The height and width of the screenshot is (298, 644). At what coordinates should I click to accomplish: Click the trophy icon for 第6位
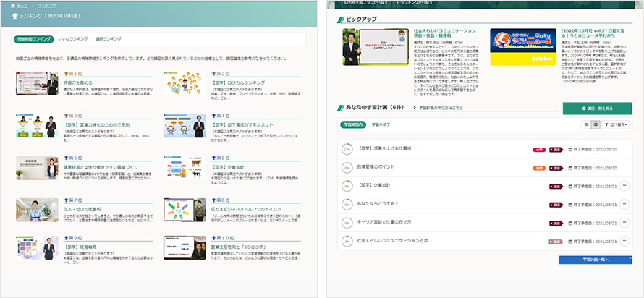[213, 158]
